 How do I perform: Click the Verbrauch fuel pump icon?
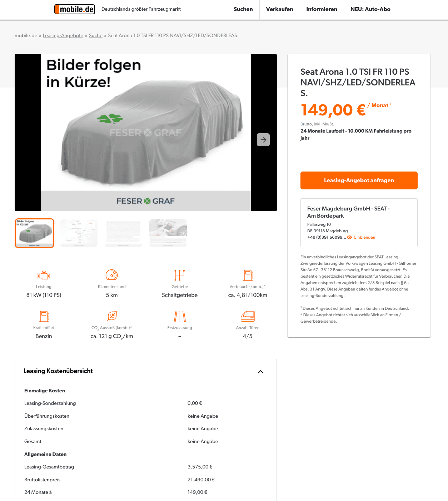(x=248, y=275)
